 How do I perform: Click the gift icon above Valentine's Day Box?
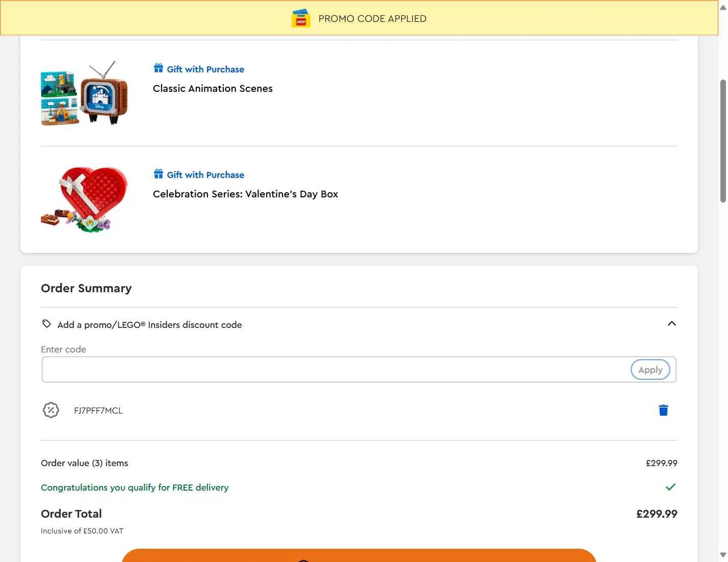[159, 174]
